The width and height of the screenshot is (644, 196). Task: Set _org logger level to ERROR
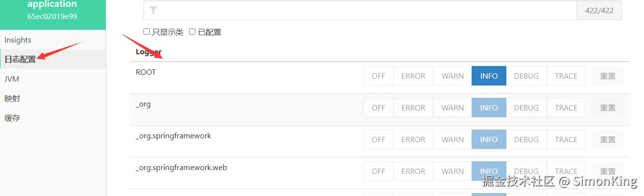click(x=413, y=108)
